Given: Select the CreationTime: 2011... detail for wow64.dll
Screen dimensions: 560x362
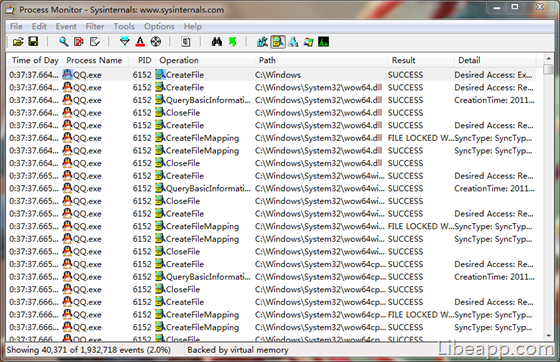Looking at the screenshot, I should click(495, 100).
